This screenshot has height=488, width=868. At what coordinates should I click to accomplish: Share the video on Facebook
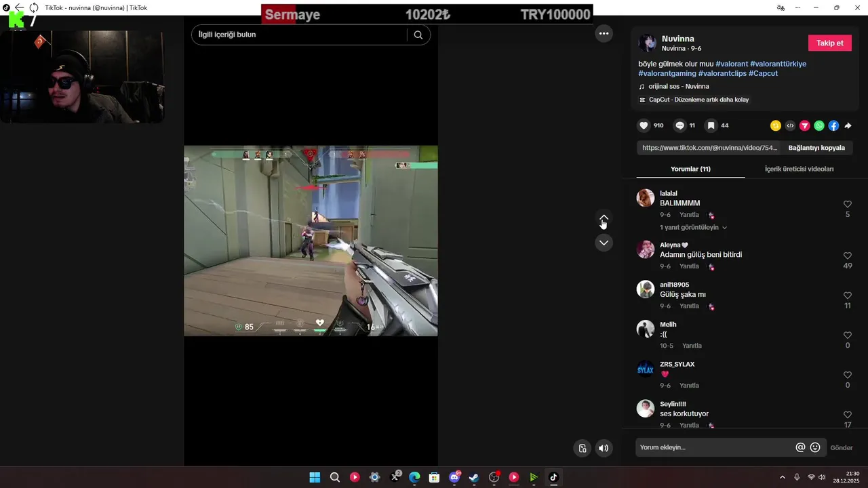tap(833, 125)
